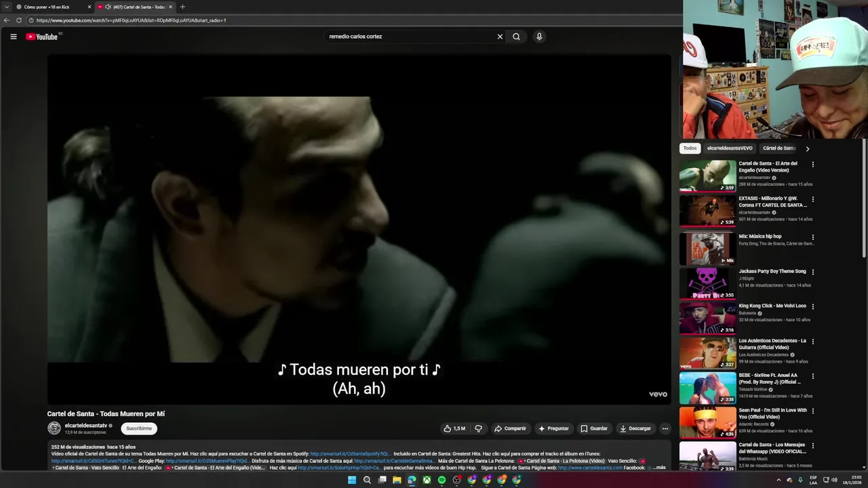The image size is (868, 488).
Task: Click the video player to pause
Action: [x=359, y=229]
